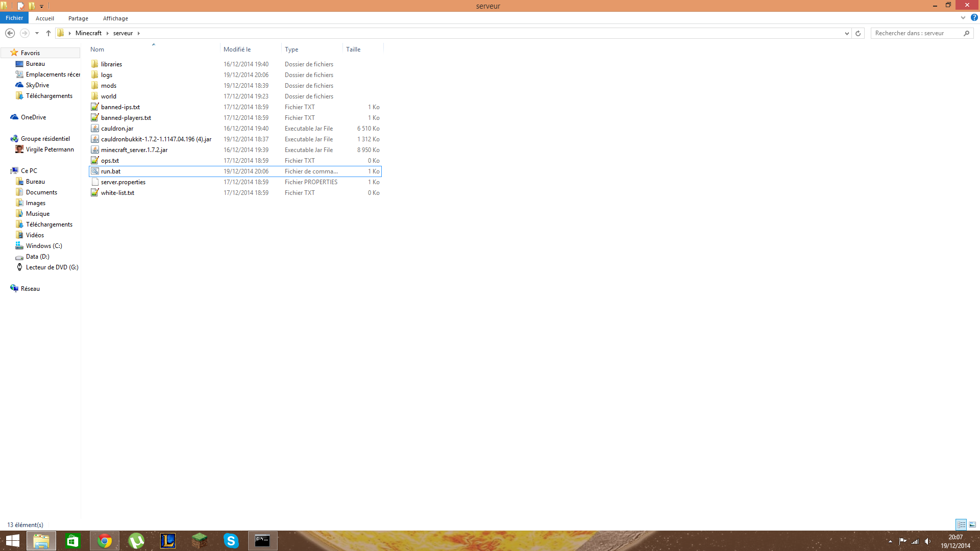Viewport: 980px width, 551px height.
Task: Select Ce PC in navigation pane
Action: [x=29, y=171]
